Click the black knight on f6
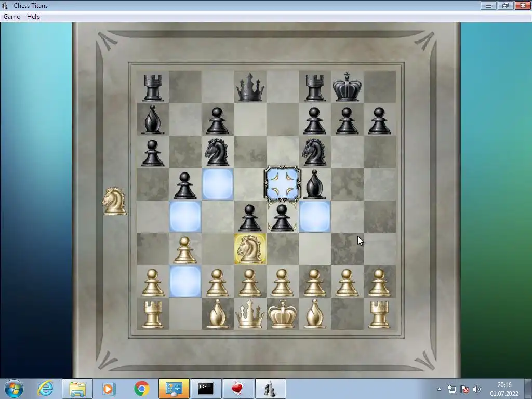The width and height of the screenshot is (532, 399). (x=314, y=152)
